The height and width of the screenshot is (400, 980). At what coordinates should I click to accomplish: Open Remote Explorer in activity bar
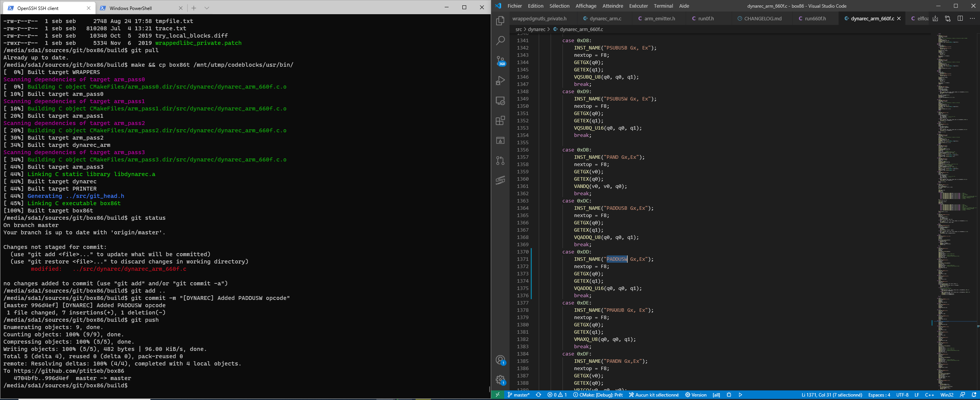click(x=500, y=100)
